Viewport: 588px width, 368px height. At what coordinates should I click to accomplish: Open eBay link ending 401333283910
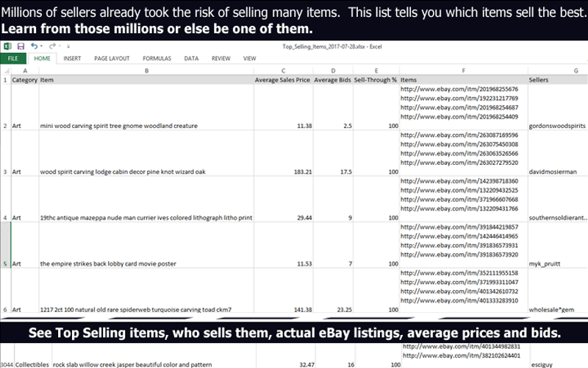click(459, 300)
